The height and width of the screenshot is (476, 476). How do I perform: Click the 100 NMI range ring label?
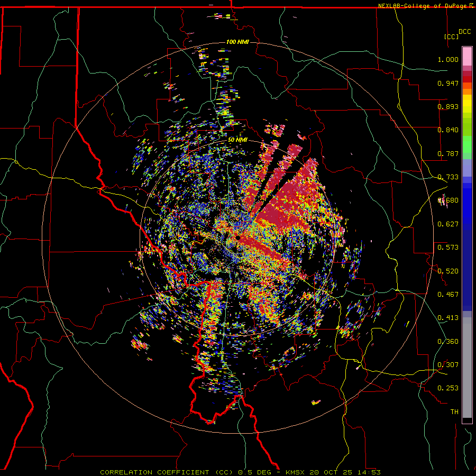237,42
